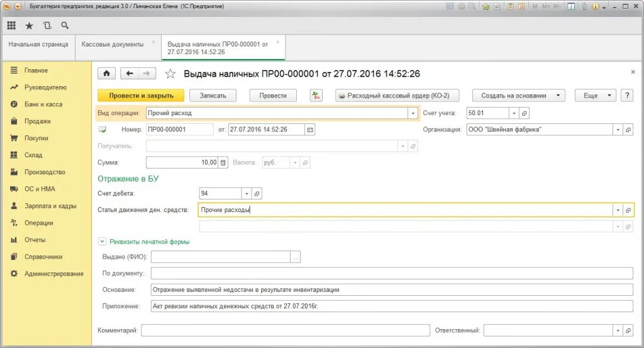
Task: Expand Счет учета dropdown arrow
Action: point(514,113)
